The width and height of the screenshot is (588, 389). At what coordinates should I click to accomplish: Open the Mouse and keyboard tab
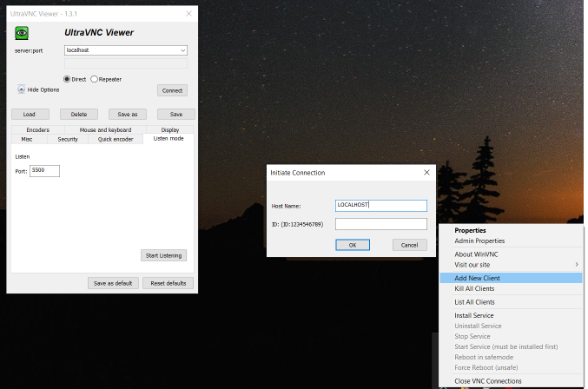pyautogui.click(x=104, y=129)
